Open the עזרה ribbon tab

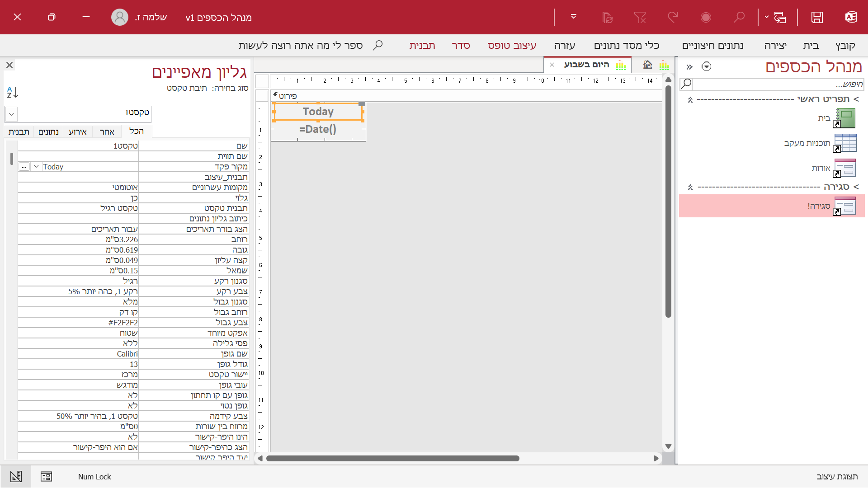coord(565,45)
